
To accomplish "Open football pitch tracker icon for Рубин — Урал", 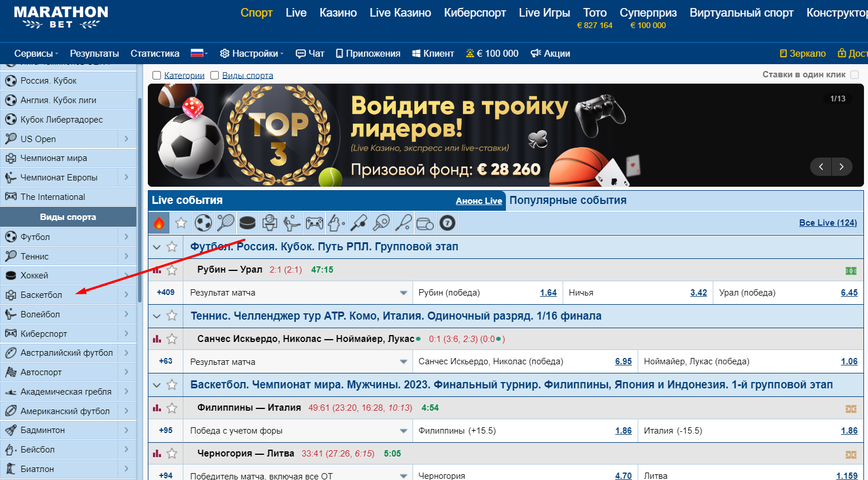I will [851, 271].
